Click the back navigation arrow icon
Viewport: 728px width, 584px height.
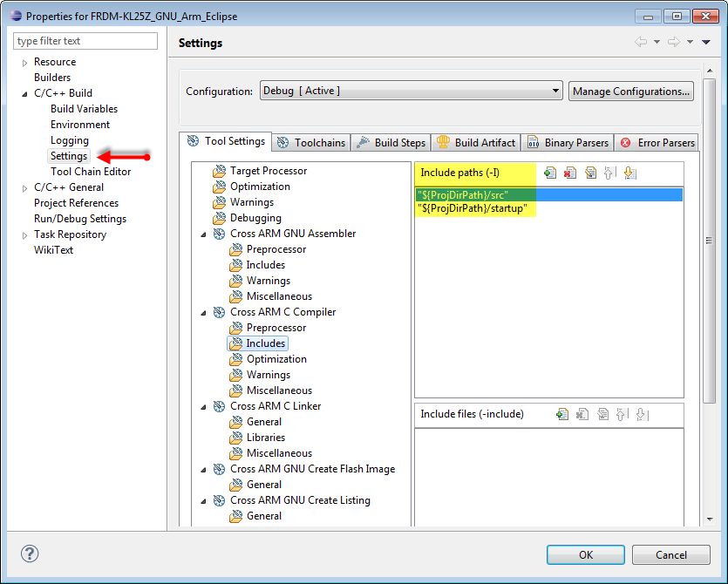(641, 43)
